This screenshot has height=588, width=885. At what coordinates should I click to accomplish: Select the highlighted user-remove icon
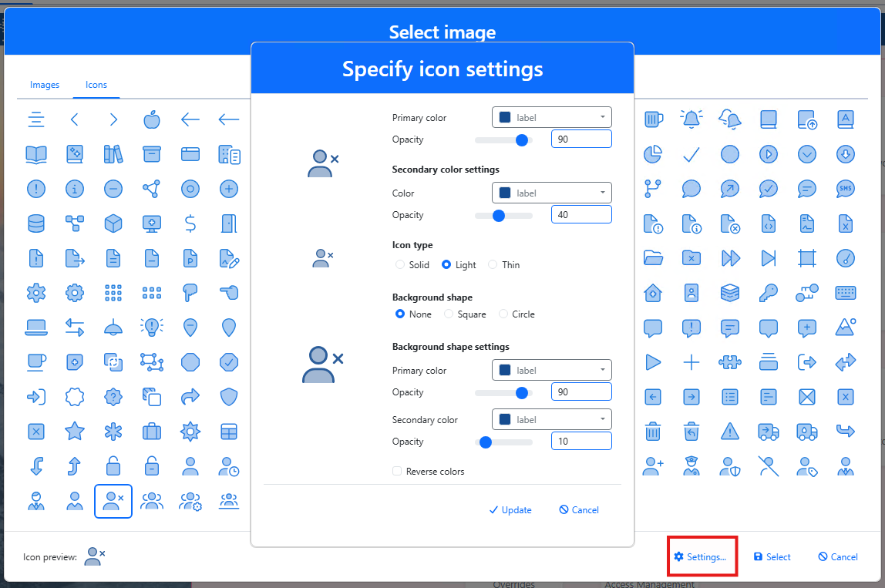coord(113,501)
